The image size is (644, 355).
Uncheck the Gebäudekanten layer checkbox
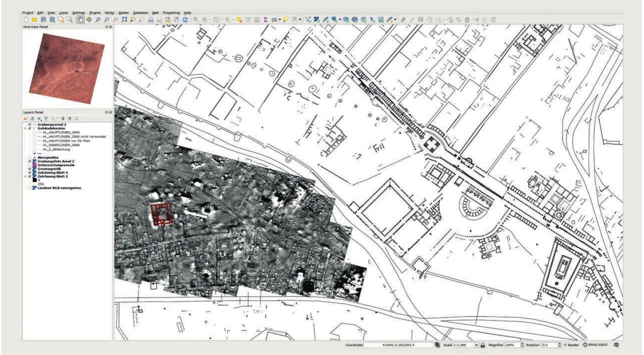(x=30, y=128)
